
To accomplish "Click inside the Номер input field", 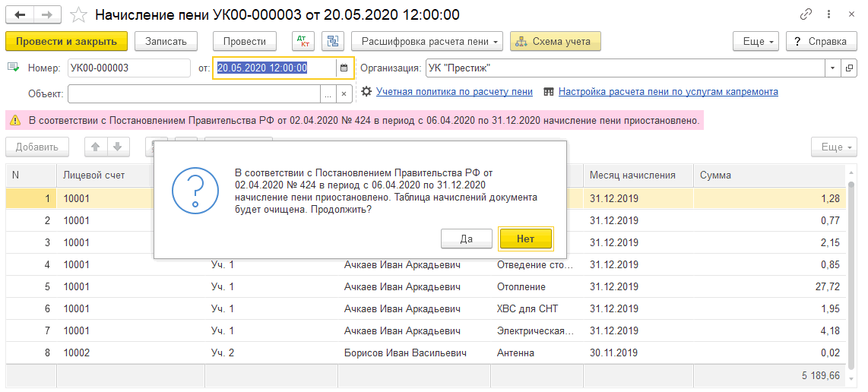I will pos(128,68).
